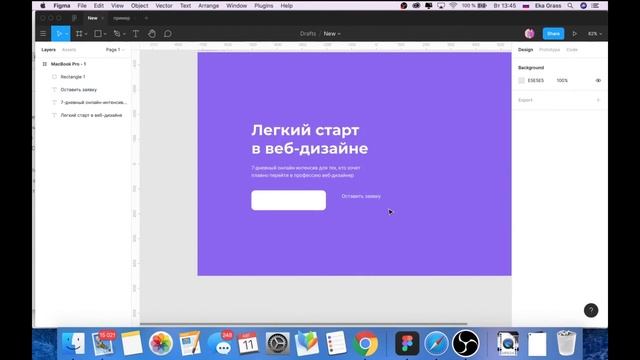The height and width of the screenshot is (360, 640).
Task: Select the Frame tool
Action: [x=79, y=34]
